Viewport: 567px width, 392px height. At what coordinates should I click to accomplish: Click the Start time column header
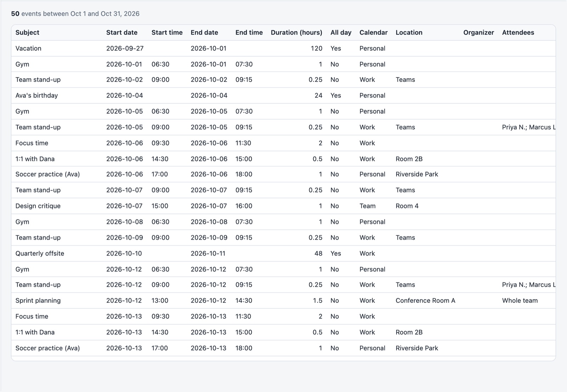tap(167, 33)
